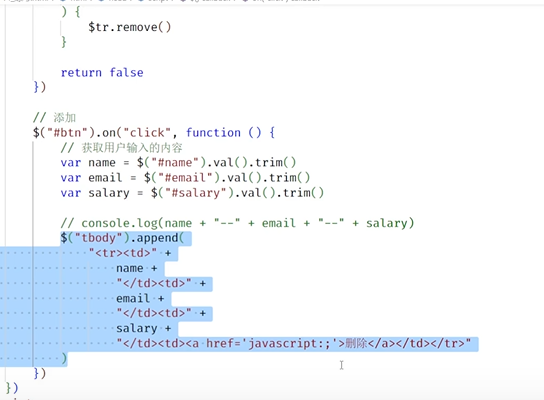Click the "salary +" concatenation line
Viewport: 544px width, 400px height.
[x=143, y=329]
